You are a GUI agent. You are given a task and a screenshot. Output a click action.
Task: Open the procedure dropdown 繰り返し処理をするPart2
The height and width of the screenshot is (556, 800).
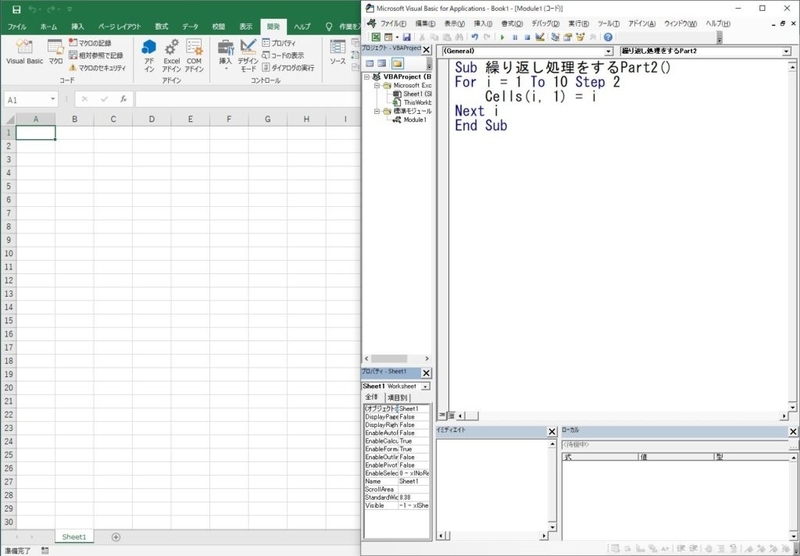tap(786, 51)
